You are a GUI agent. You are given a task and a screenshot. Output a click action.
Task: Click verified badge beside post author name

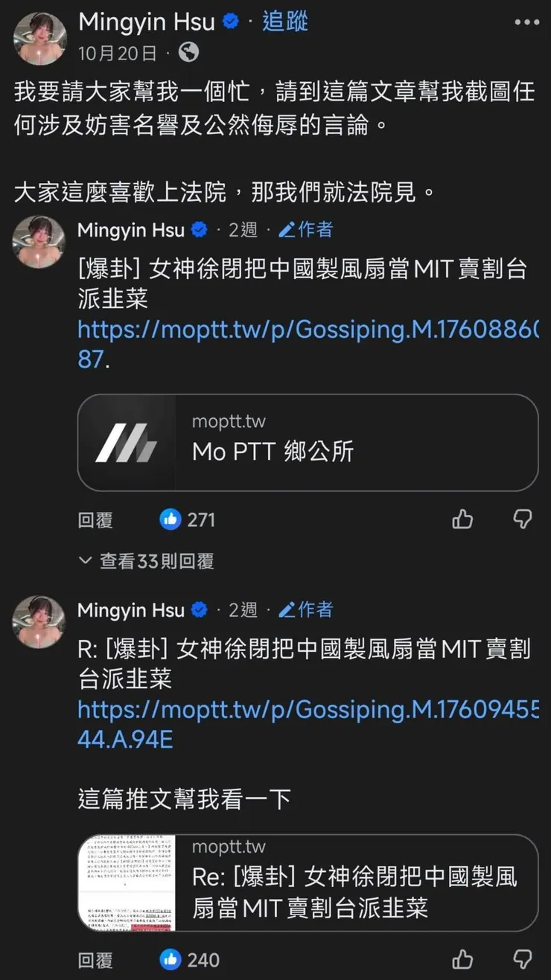tap(232, 22)
